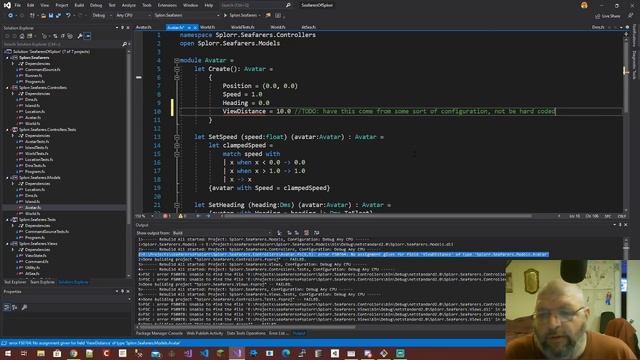Image resolution: width=640 pixels, height=360 pixels.
Task: Pin the Solution Explorer panel
Action: [122, 28]
